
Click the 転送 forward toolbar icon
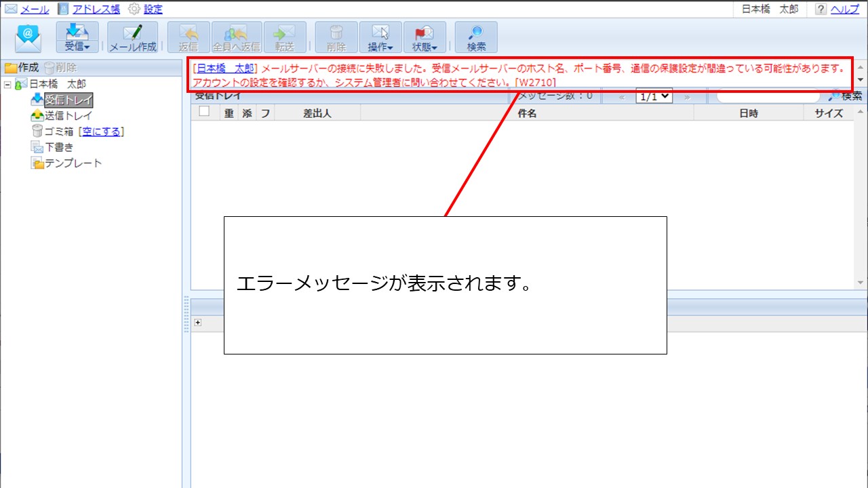tap(285, 37)
